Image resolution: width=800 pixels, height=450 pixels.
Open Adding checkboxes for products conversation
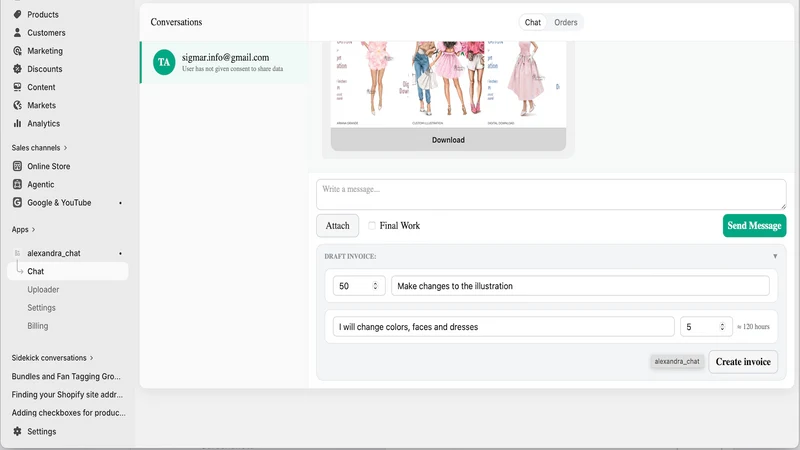pyautogui.click(x=68, y=413)
